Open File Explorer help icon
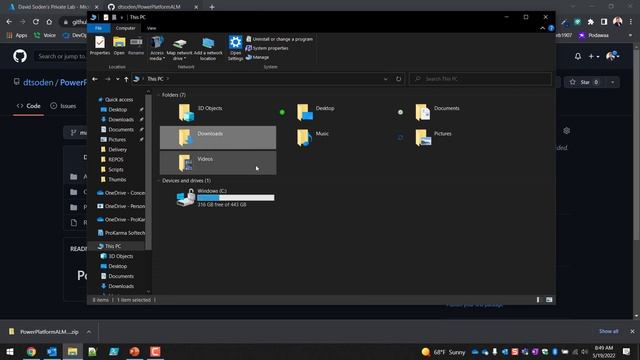The image size is (640, 360). click(x=551, y=28)
